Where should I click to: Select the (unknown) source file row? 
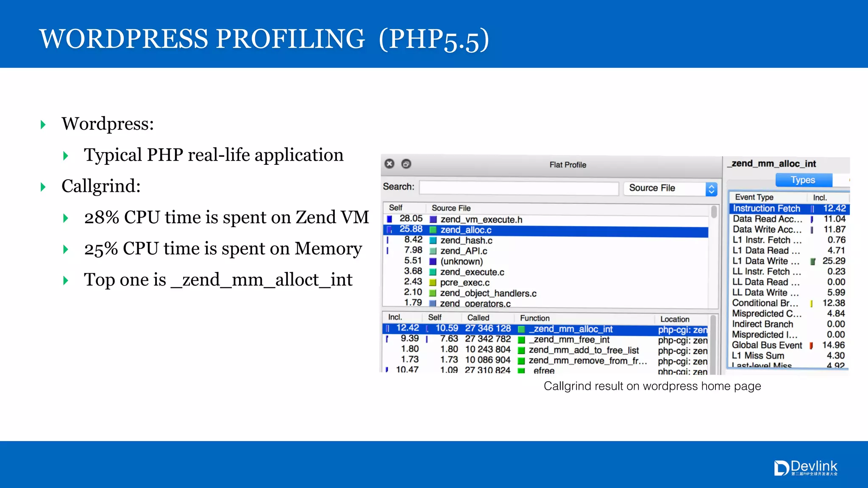pyautogui.click(x=546, y=261)
